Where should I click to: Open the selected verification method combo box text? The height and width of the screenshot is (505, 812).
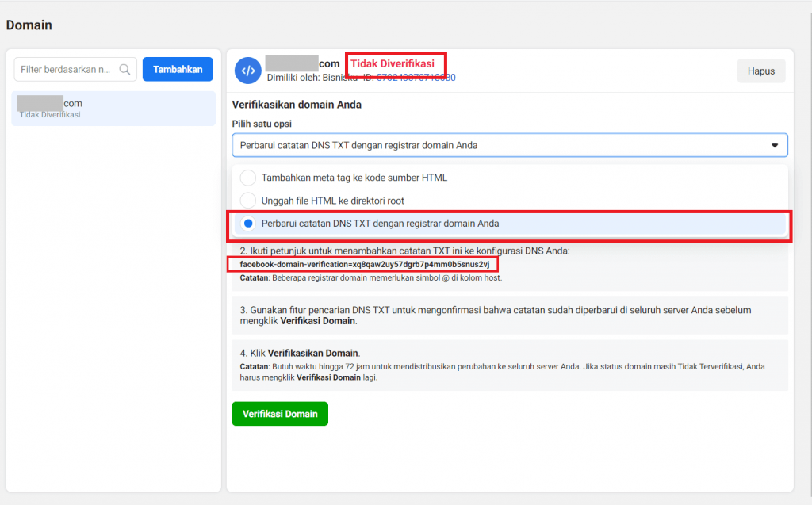point(358,146)
